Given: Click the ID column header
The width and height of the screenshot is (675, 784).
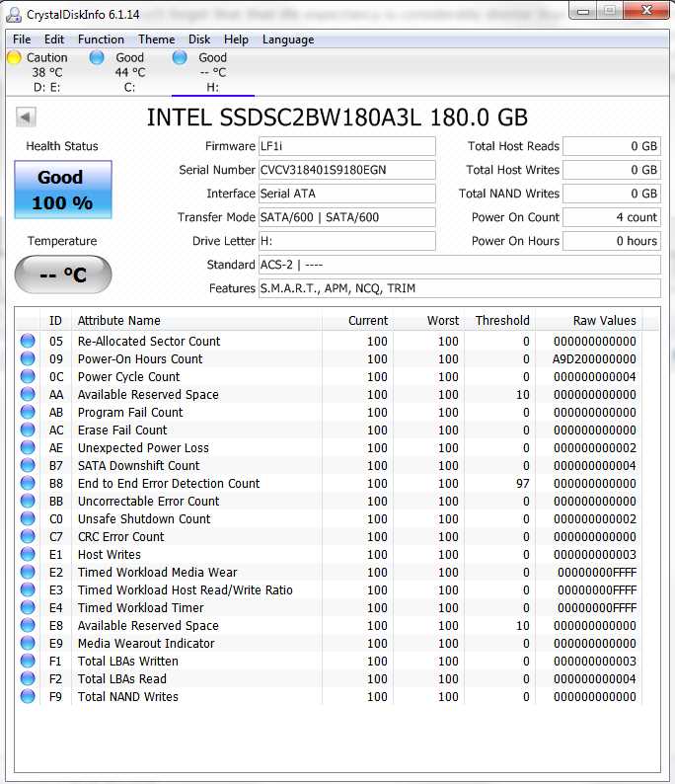Looking at the screenshot, I should pos(55,321).
